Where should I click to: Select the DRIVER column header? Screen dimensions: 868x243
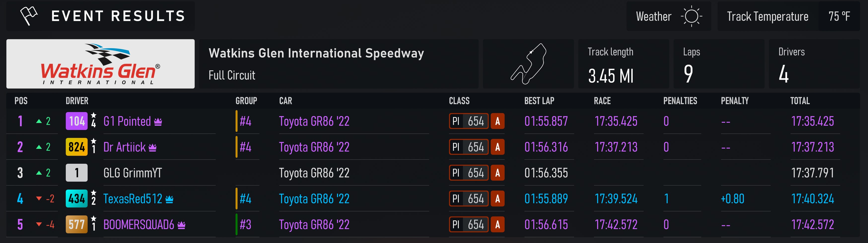tap(77, 101)
